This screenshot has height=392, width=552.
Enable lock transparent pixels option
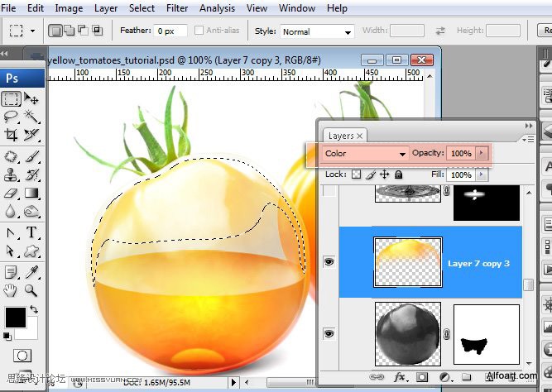coord(357,175)
